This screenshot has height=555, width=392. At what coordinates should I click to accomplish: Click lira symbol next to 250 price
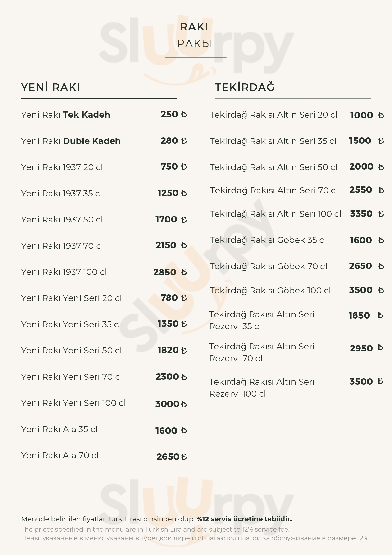click(184, 114)
